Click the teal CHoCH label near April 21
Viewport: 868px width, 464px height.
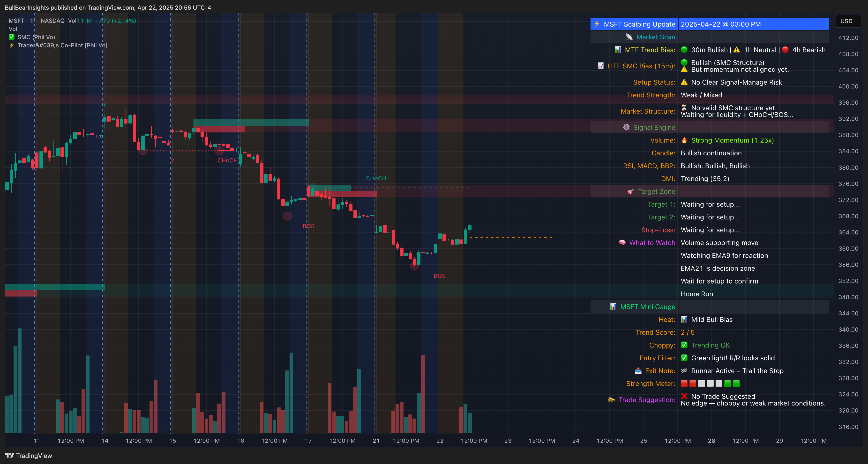376,178
